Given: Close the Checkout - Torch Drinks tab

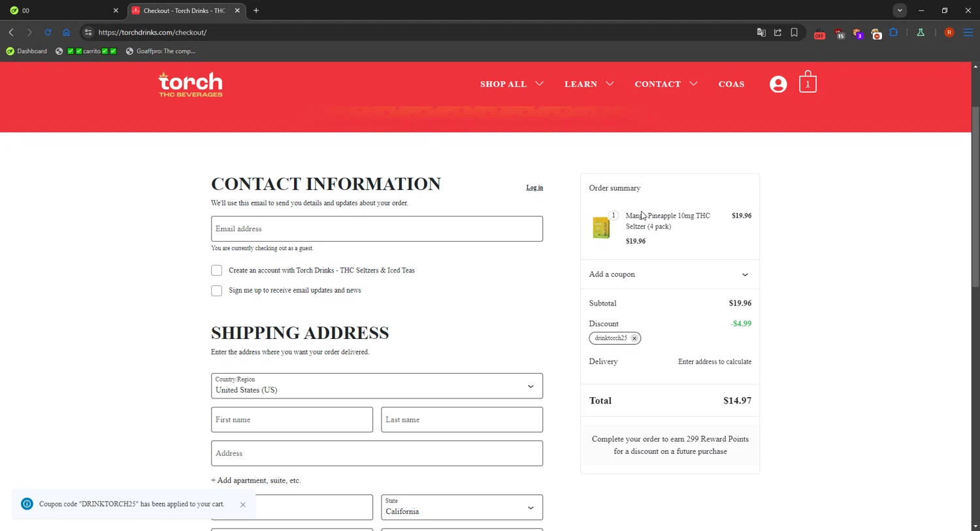Looking at the screenshot, I should [x=237, y=10].
